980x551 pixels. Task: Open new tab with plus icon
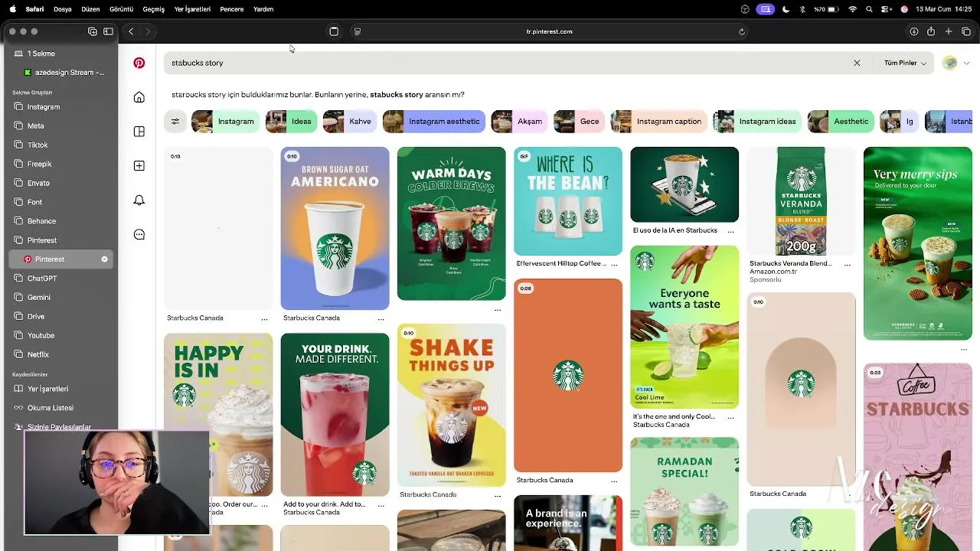pyautogui.click(x=949, y=31)
